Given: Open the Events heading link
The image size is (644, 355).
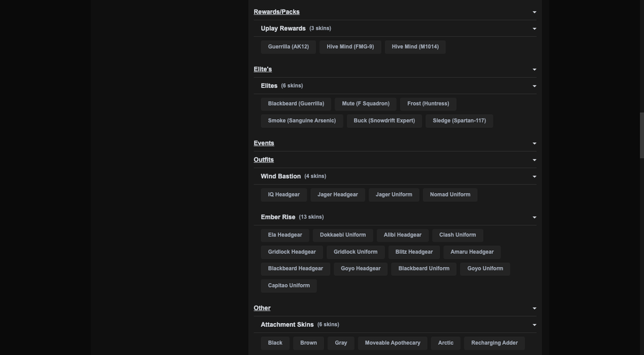Looking at the screenshot, I should (264, 143).
